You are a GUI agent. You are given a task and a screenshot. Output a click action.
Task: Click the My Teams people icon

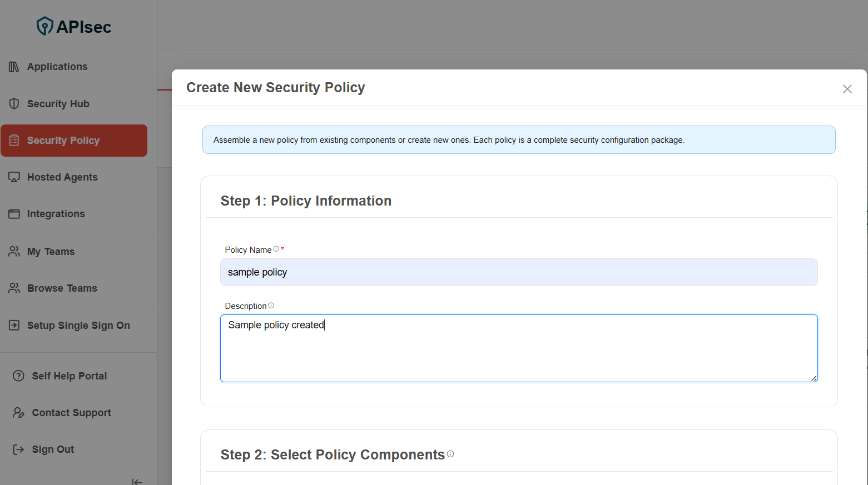[14, 251]
